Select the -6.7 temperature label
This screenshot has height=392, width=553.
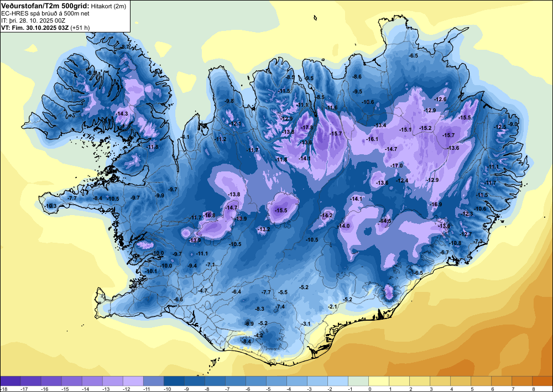click(x=445, y=253)
